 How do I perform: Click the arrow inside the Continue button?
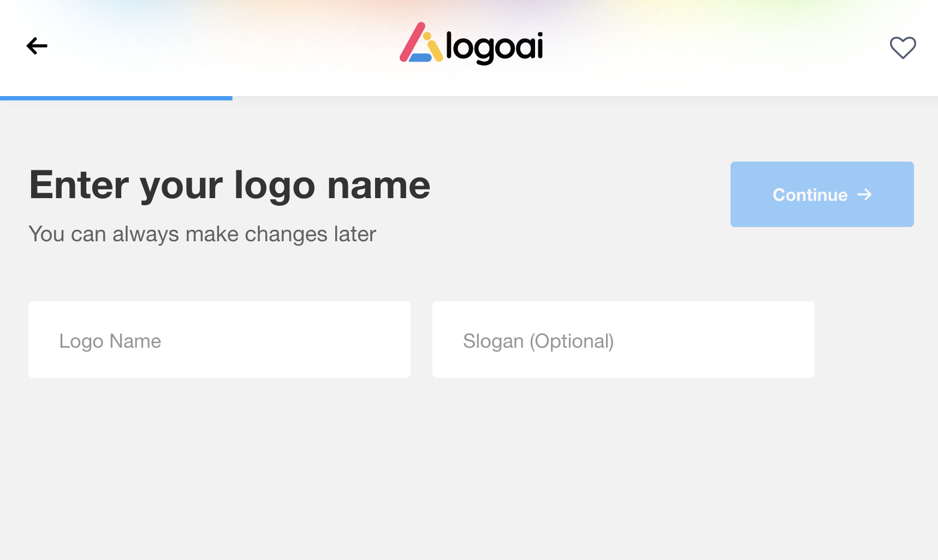pos(864,194)
